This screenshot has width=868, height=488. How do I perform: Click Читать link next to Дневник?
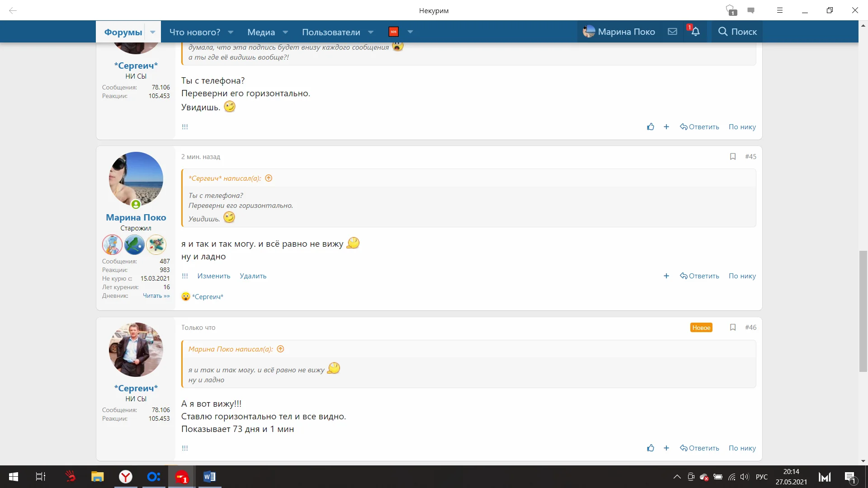click(156, 296)
